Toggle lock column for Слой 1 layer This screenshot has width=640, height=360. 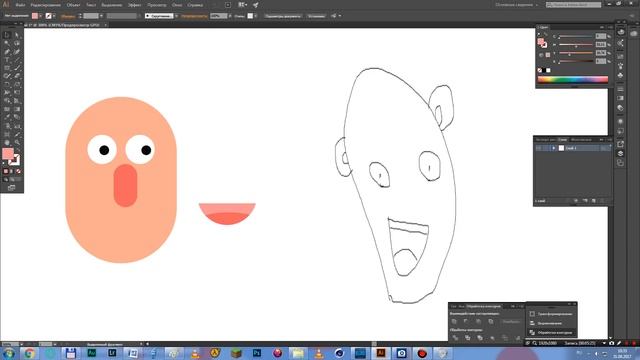tap(545, 148)
